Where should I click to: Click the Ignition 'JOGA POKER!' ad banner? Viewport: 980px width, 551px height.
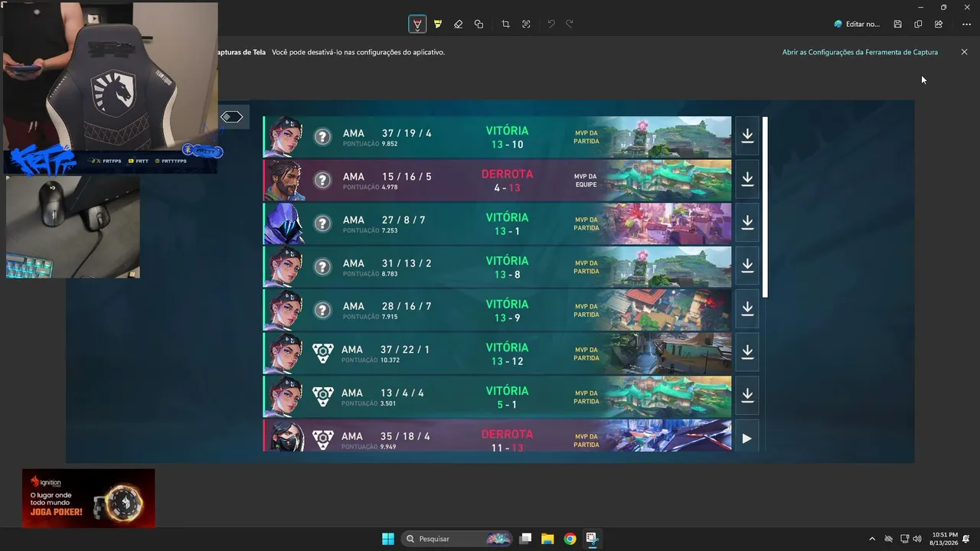point(89,498)
